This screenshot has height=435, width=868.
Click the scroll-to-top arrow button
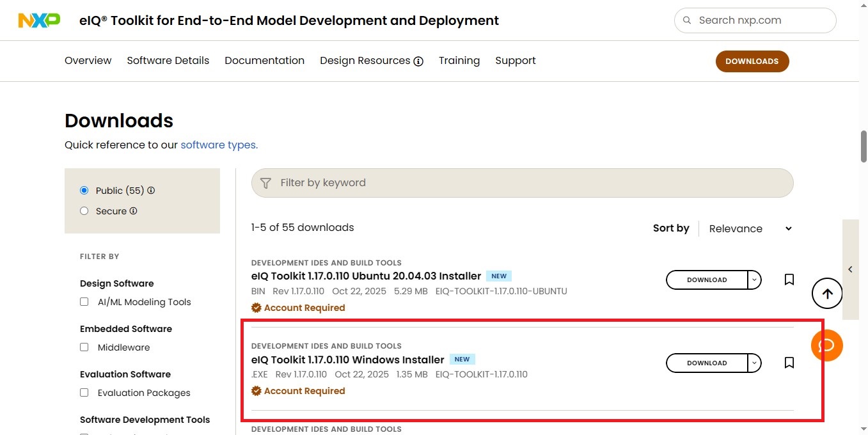(x=827, y=294)
